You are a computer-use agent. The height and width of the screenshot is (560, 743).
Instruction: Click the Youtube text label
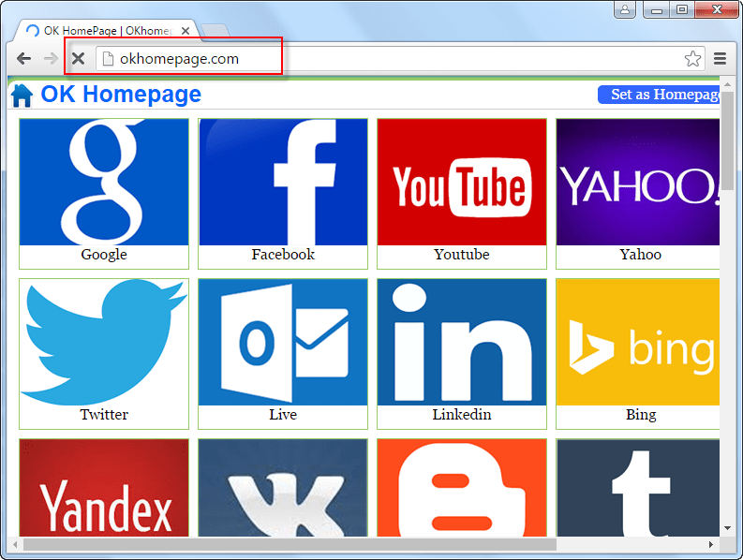(462, 255)
